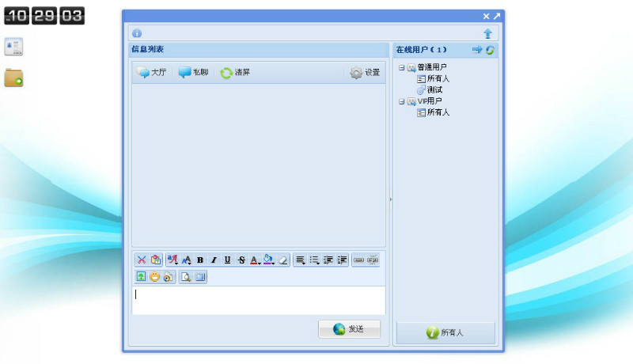Click the paste clipboard icon

click(x=156, y=260)
